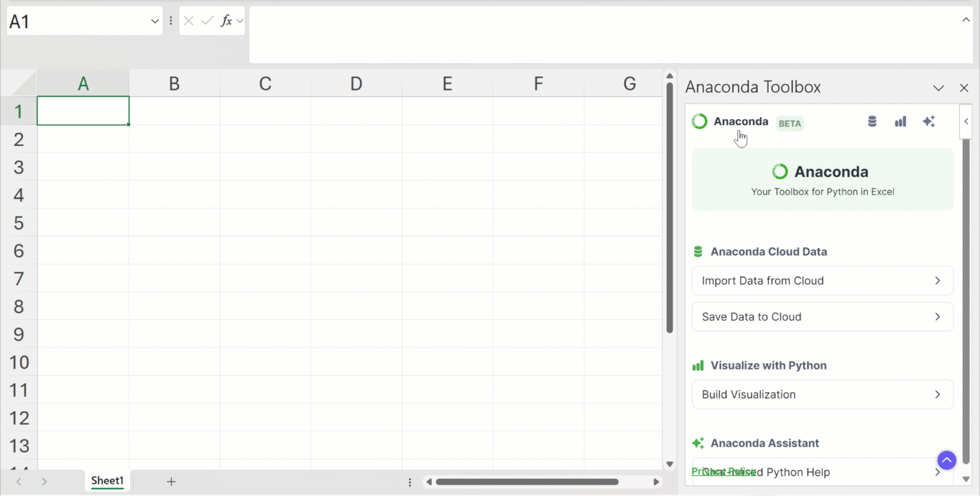Select row 13 header

click(x=19, y=446)
